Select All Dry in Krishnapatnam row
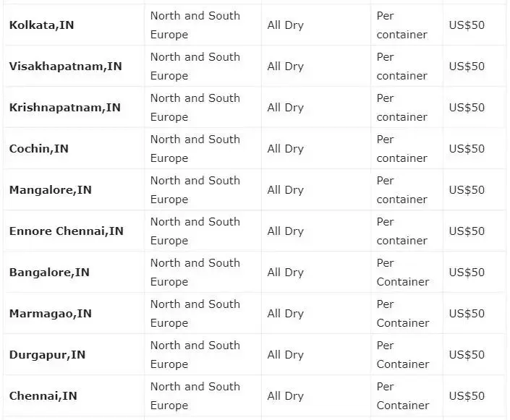510x420 pixels. pos(285,108)
